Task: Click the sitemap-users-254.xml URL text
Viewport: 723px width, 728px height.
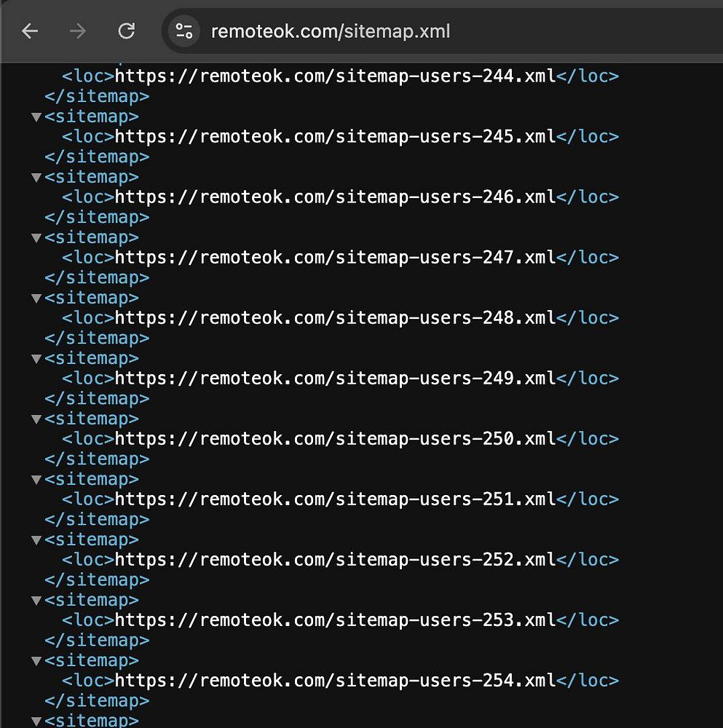Action: click(x=335, y=681)
